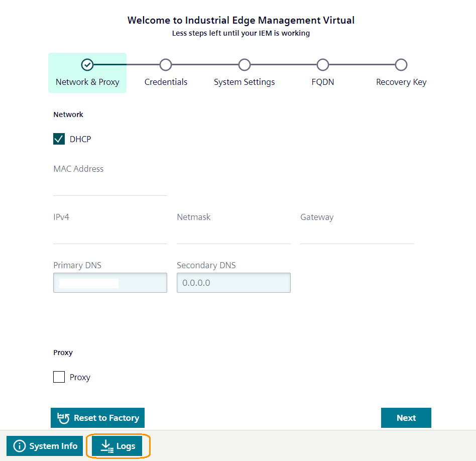Select the Credentials step circle
This screenshot has height=461, width=476.
pos(166,65)
